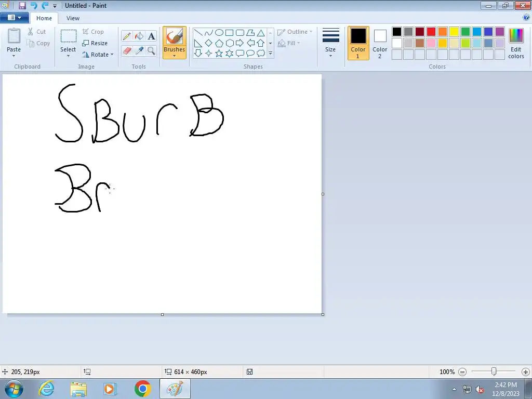This screenshot has width=532, height=399.
Task: Launch Internet Explorer from taskbar
Action: click(x=46, y=389)
